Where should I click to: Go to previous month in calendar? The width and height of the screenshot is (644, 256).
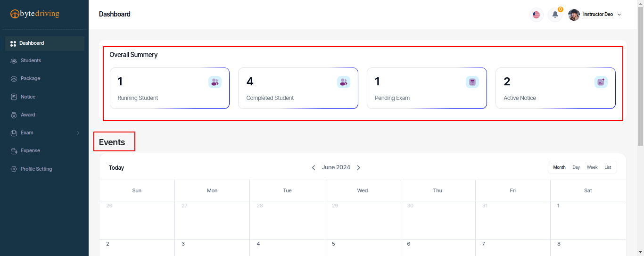click(x=314, y=167)
